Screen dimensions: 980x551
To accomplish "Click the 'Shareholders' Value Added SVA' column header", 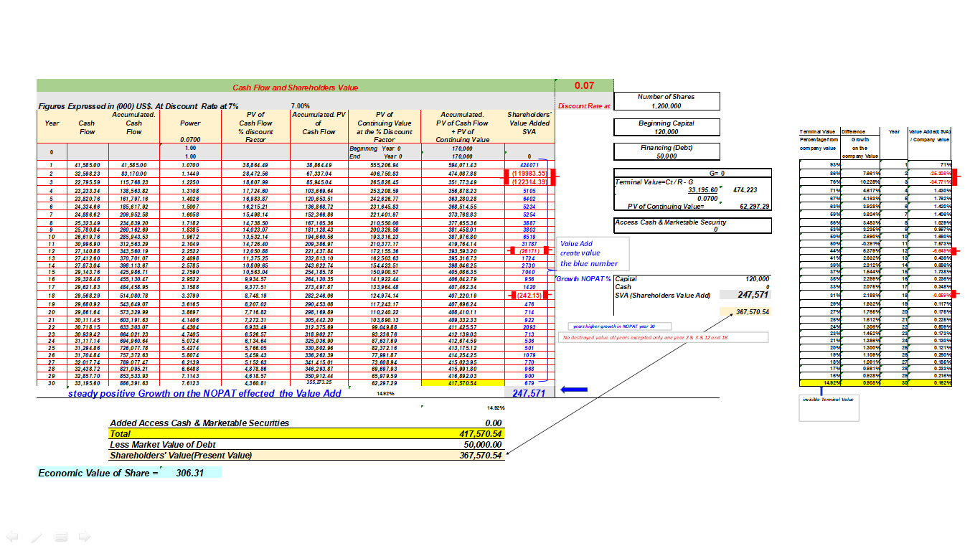I will click(529, 123).
